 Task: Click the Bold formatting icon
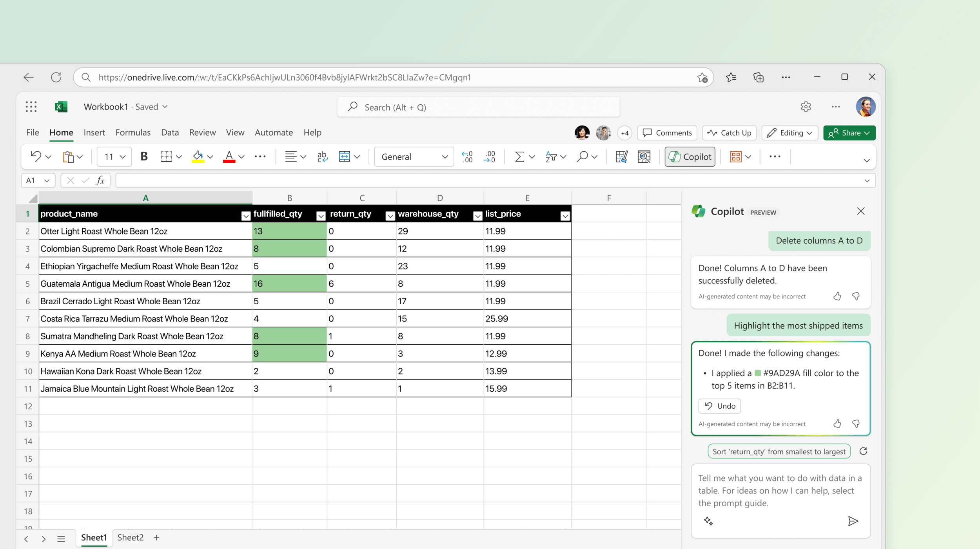click(143, 156)
